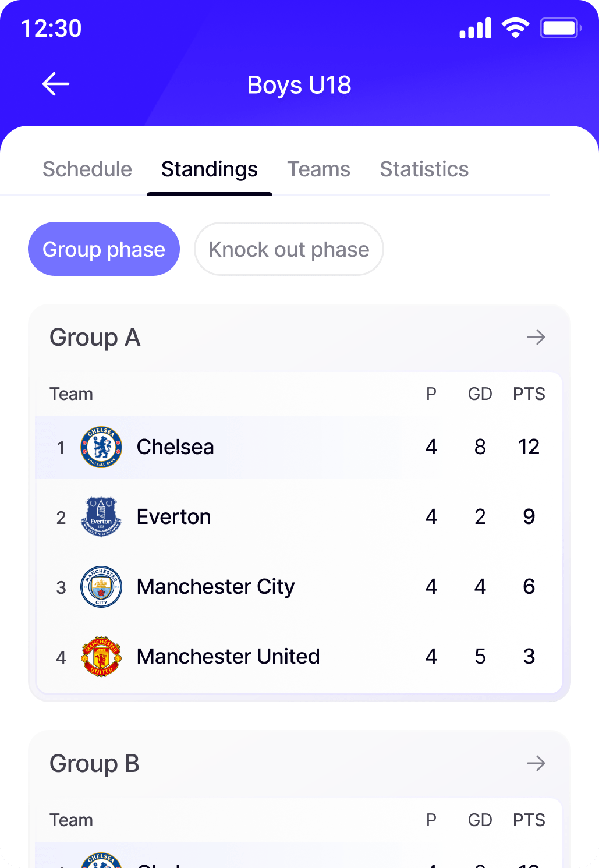This screenshot has height=868, width=599.
Task: Tap the battery status icon
Action: [560, 28]
